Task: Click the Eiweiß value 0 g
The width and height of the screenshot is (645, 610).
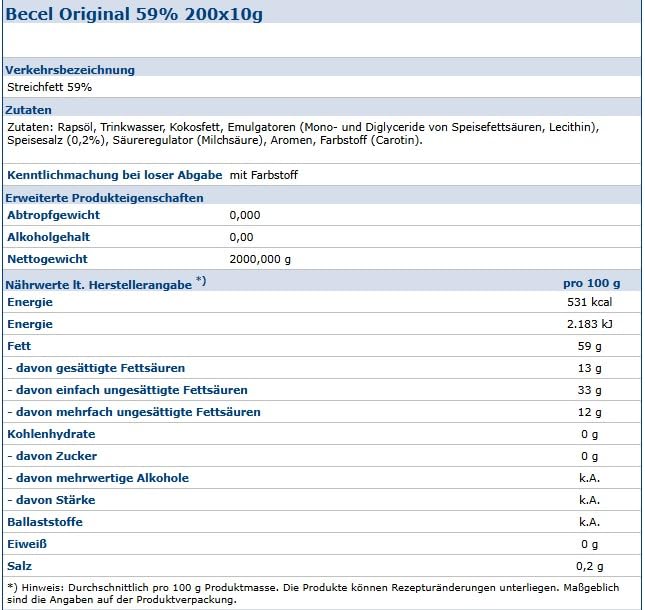Action: tap(589, 544)
